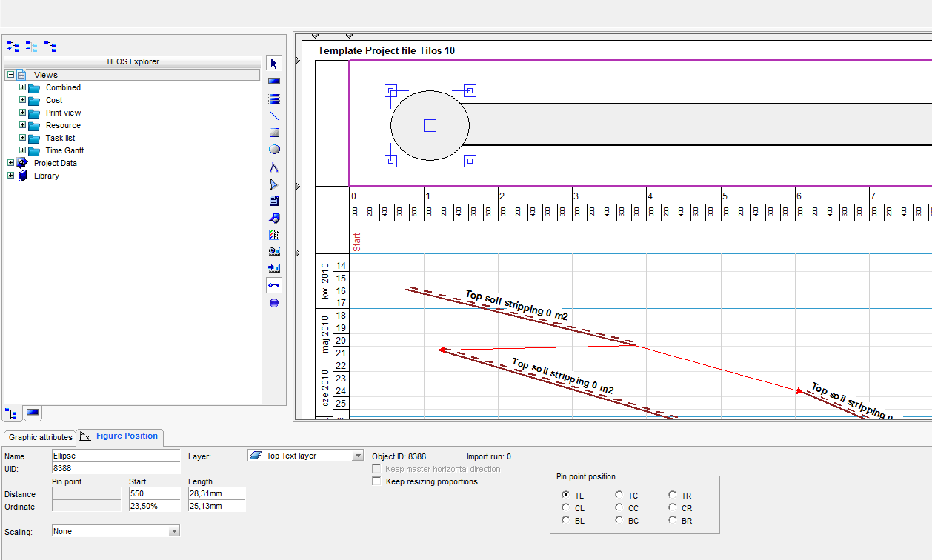Select the arrow pointer tool
This screenshot has height=560, width=932.
(x=274, y=64)
